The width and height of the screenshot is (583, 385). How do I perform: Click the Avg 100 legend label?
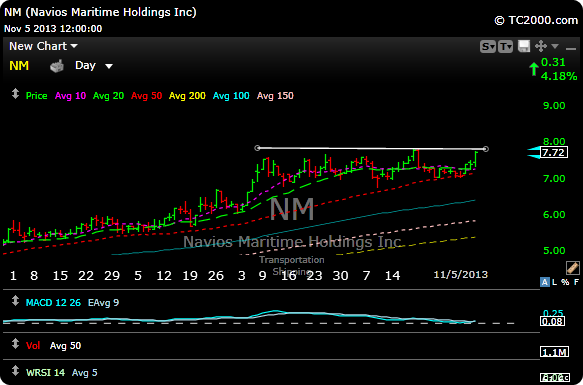[231, 96]
